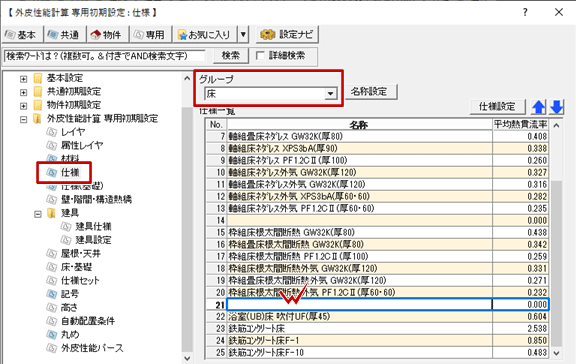This screenshot has height=364, width=576.
Task: Select the 物件 house icon tab
Action: pos(107,35)
